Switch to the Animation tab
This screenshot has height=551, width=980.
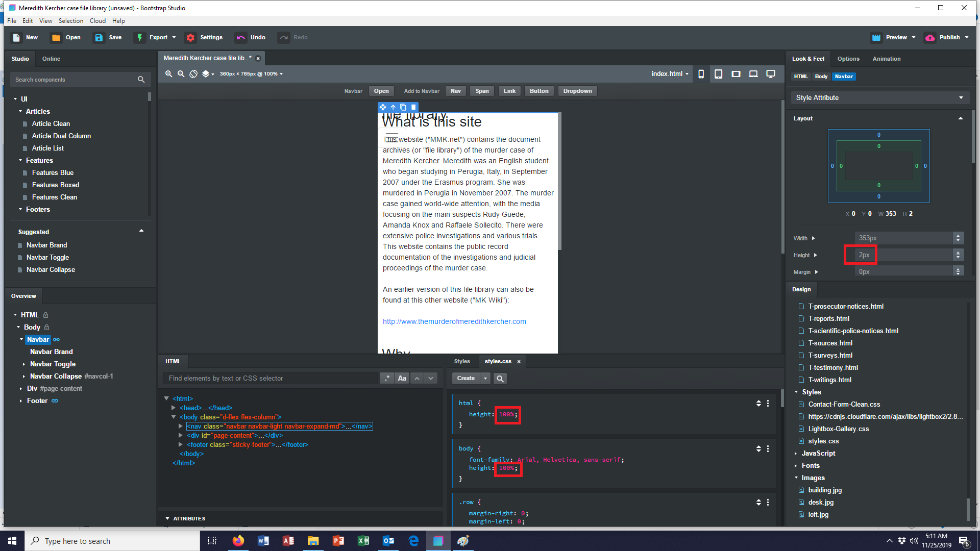[x=887, y=59]
